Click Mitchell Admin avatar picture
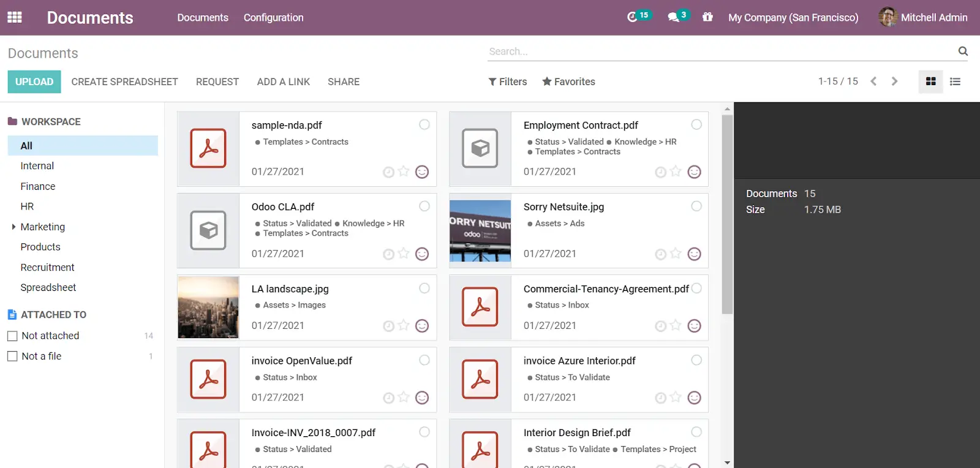 (x=888, y=17)
